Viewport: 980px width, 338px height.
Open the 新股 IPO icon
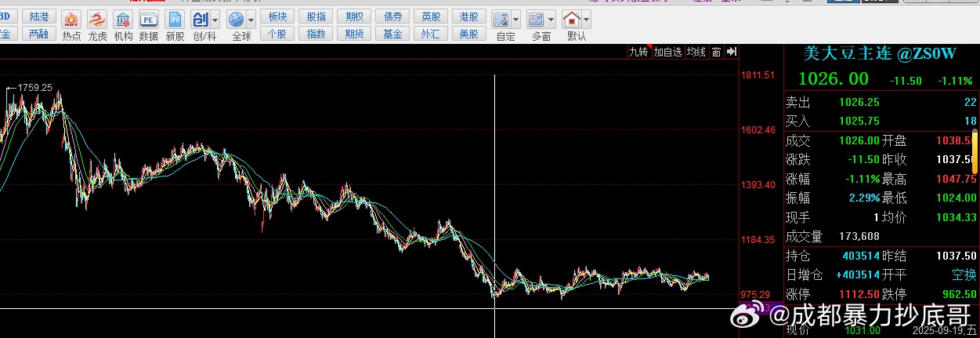(x=175, y=20)
